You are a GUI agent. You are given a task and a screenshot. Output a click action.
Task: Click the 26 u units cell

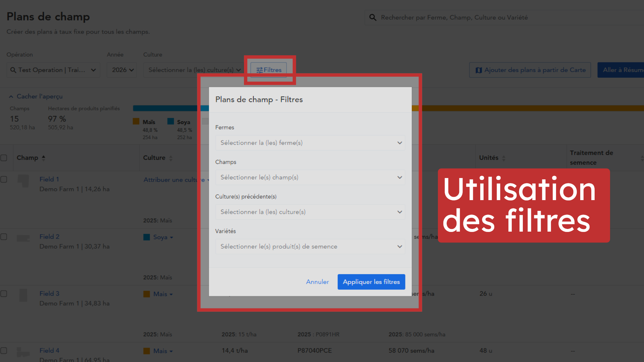pyautogui.click(x=486, y=294)
